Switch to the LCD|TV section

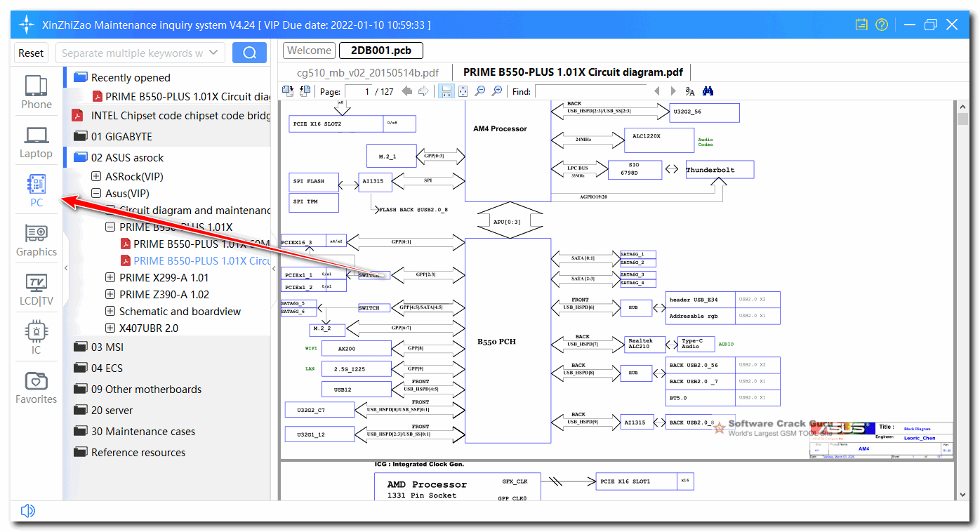(37, 288)
